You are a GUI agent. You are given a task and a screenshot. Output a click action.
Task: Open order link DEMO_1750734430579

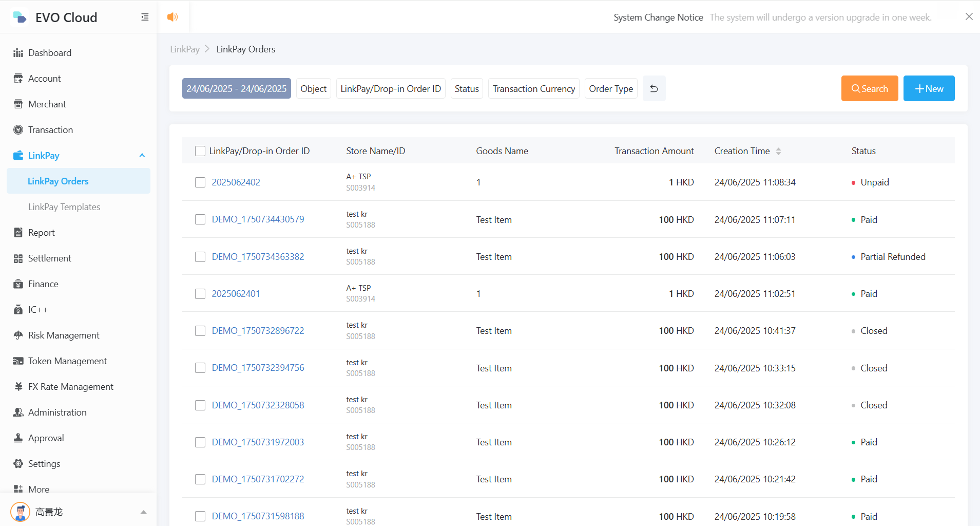coord(258,219)
